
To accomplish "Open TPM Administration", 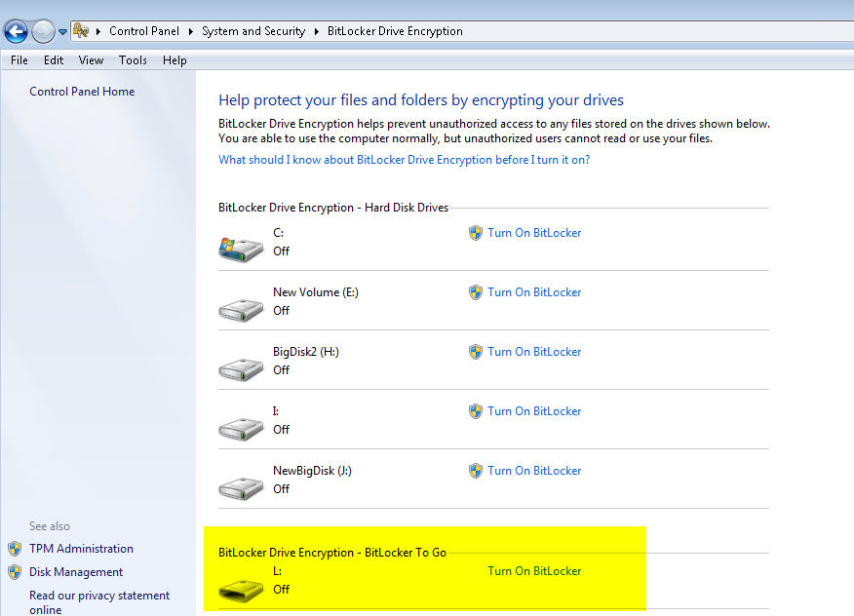I will pos(81,549).
